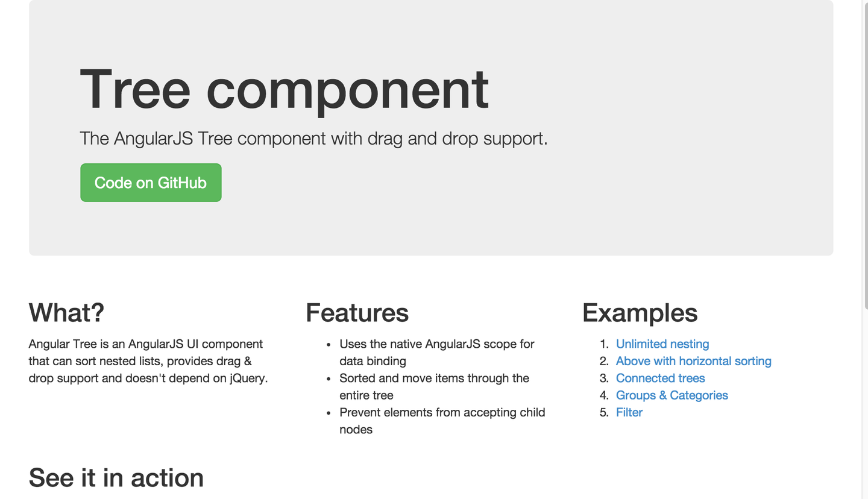
Task: Click the Tree component main heading
Action: (284, 89)
